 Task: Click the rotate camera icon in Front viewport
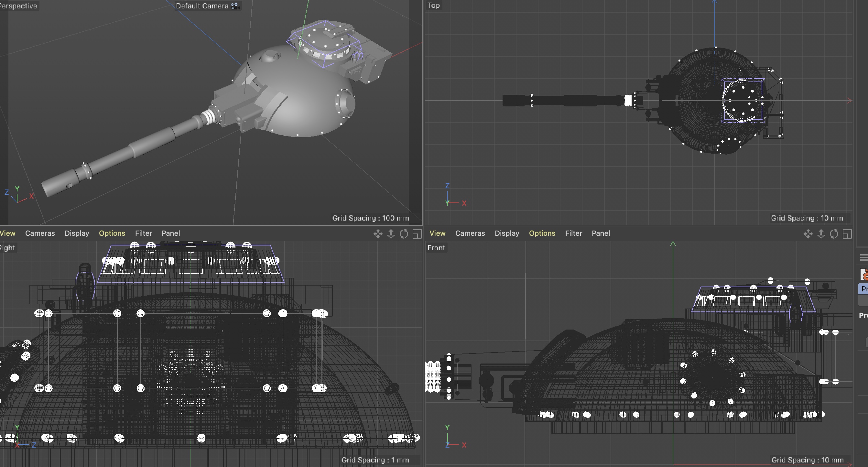[x=834, y=234]
